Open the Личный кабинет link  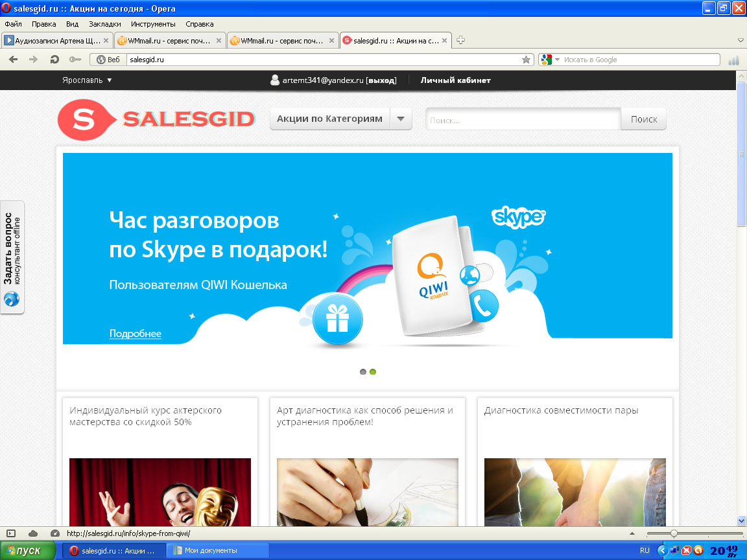click(455, 80)
